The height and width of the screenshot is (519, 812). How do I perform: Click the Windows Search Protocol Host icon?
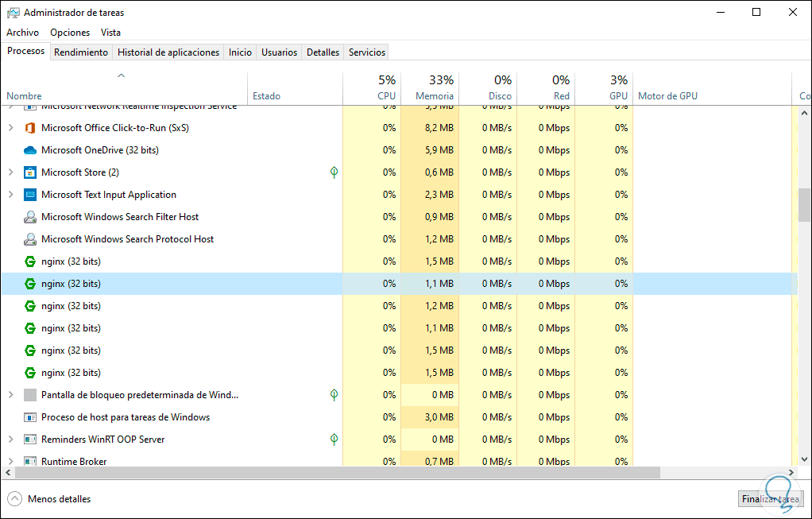[x=30, y=239]
